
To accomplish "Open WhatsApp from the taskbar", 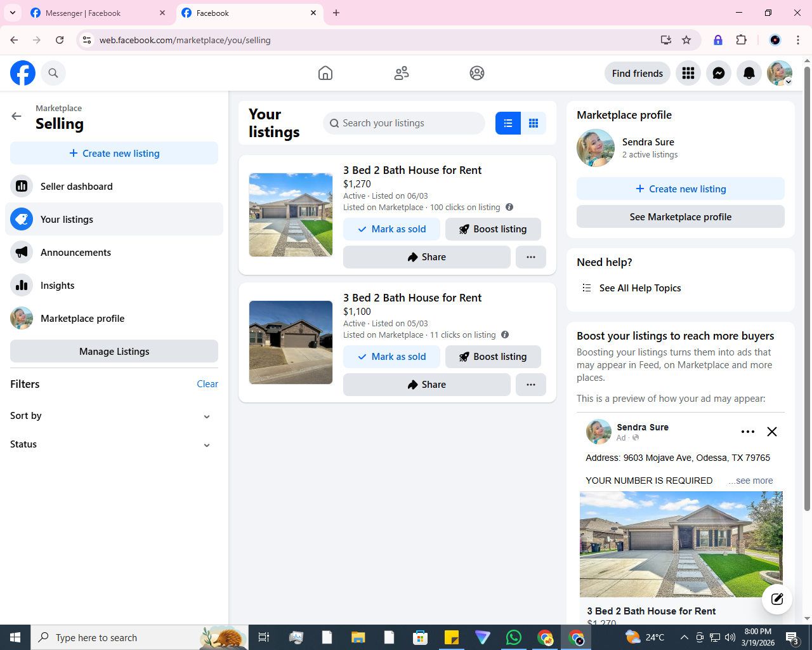I will [514, 637].
